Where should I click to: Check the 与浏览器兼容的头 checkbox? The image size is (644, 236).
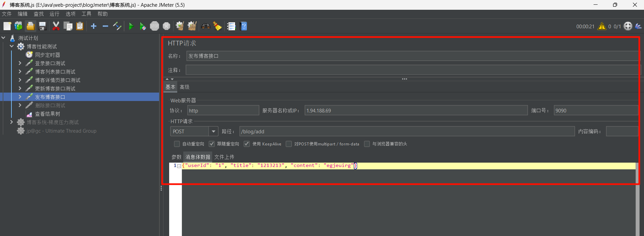pos(367,144)
